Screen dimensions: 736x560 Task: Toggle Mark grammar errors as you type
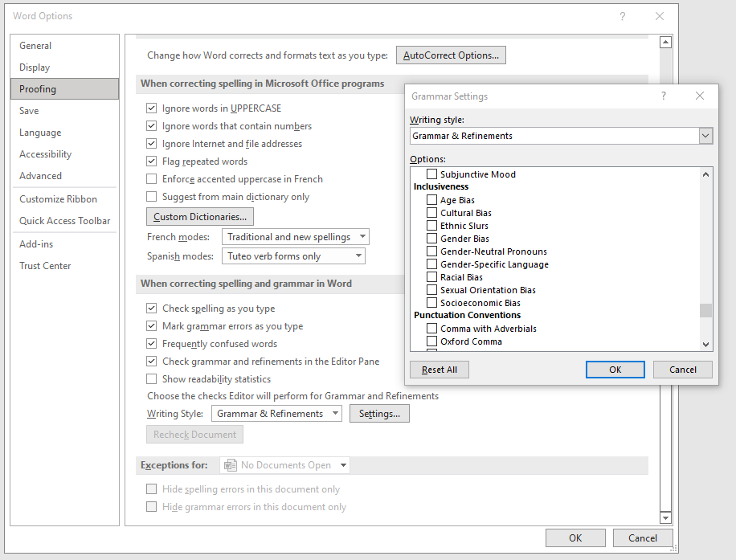pos(151,325)
